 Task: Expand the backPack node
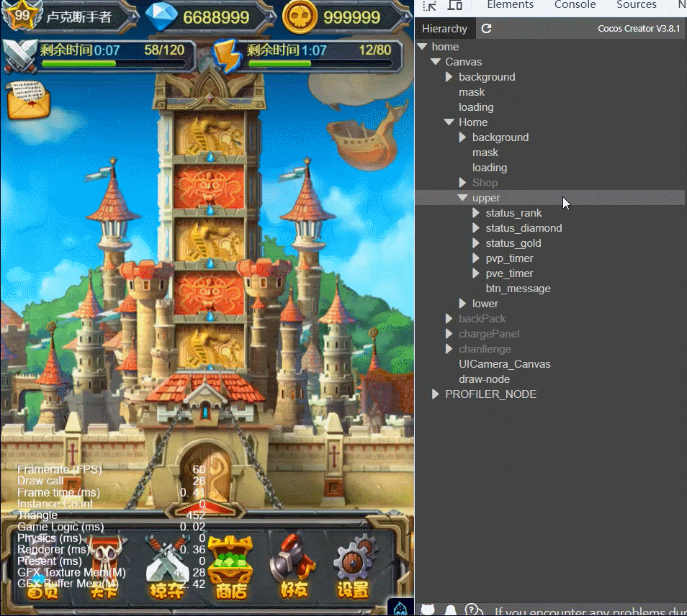pyautogui.click(x=449, y=319)
